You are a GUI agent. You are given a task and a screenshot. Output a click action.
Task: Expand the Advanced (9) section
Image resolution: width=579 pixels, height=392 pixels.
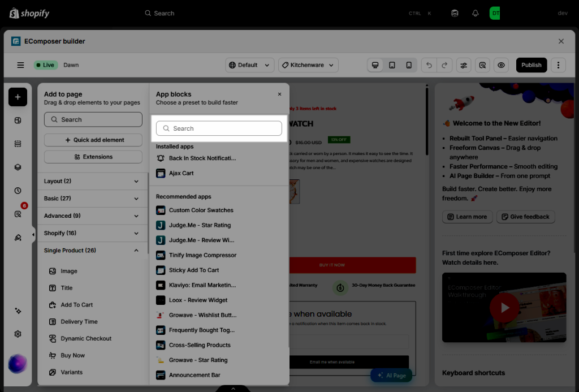click(x=92, y=216)
